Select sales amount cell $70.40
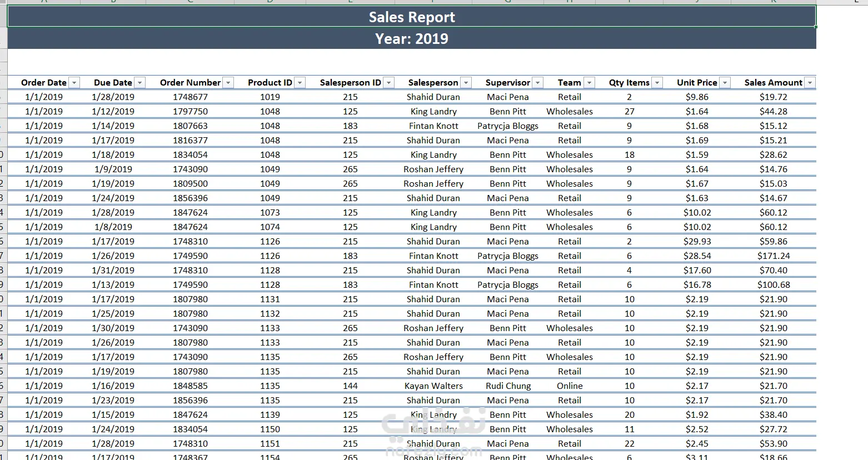Image resolution: width=868 pixels, height=460 pixels. [x=774, y=270]
